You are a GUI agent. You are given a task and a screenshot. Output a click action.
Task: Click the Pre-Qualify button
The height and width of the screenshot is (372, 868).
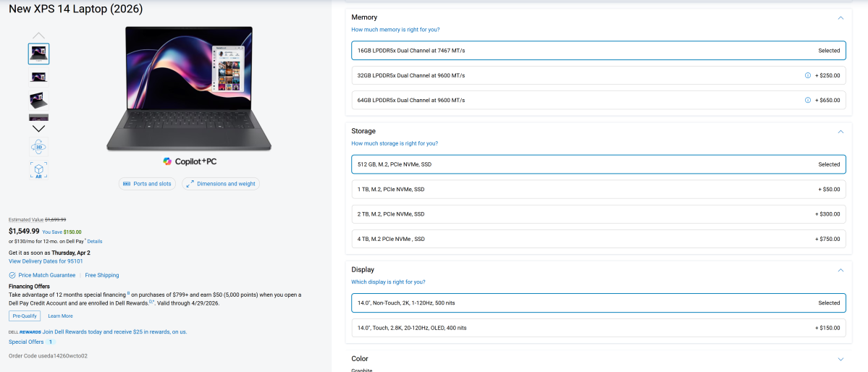pyautogui.click(x=25, y=316)
